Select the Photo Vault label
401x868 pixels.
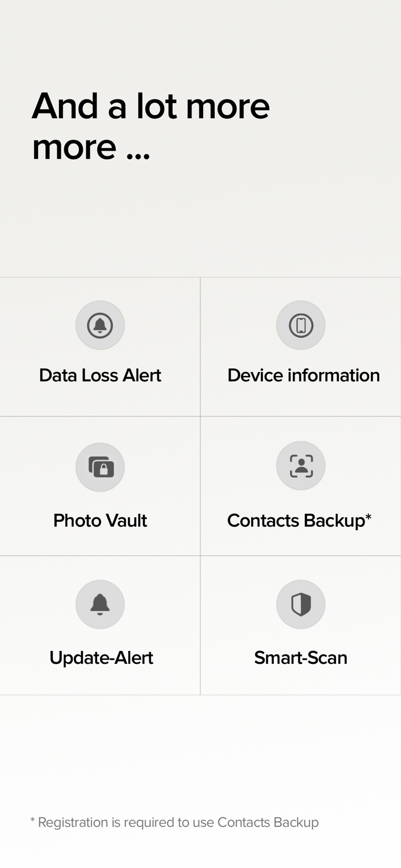[x=100, y=520]
